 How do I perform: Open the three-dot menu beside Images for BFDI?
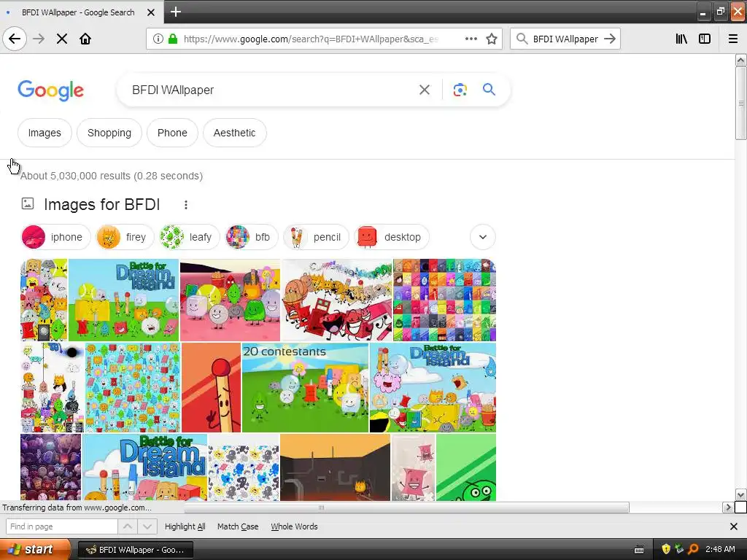pos(186,205)
